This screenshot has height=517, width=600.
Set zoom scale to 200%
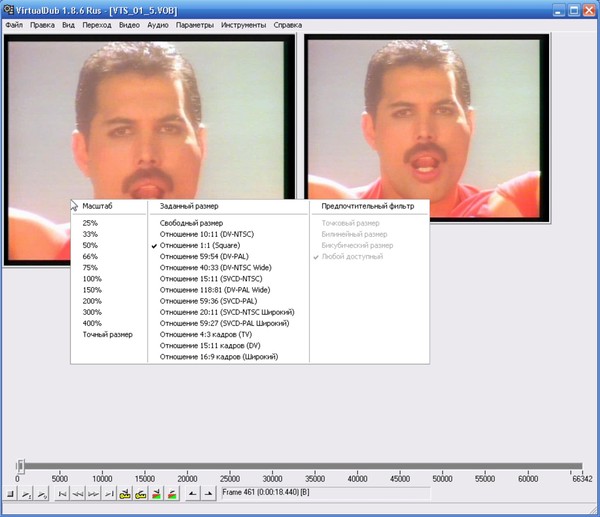92,301
